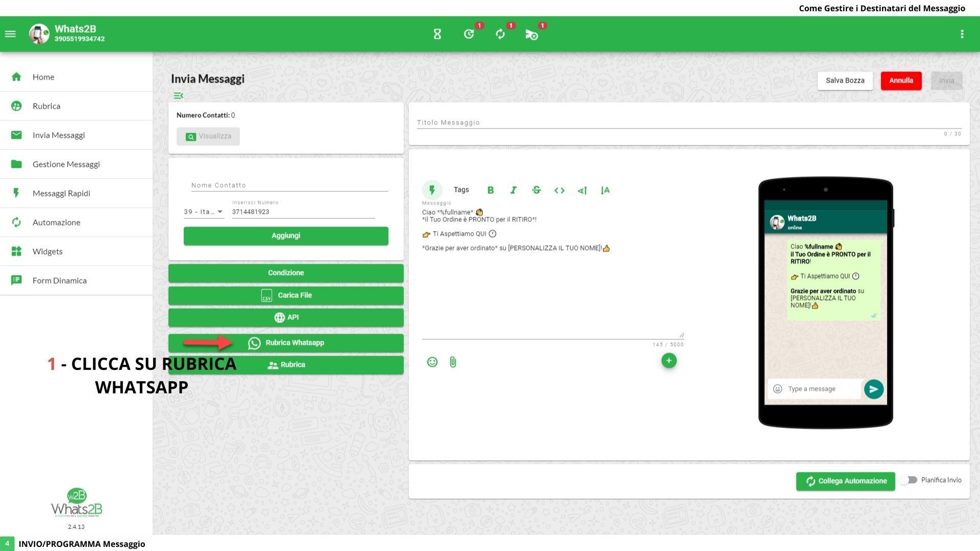The height and width of the screenshot is (551, 980).
Task: Click the Tags button
Action: pyautogui.click(x=461, y=190)
